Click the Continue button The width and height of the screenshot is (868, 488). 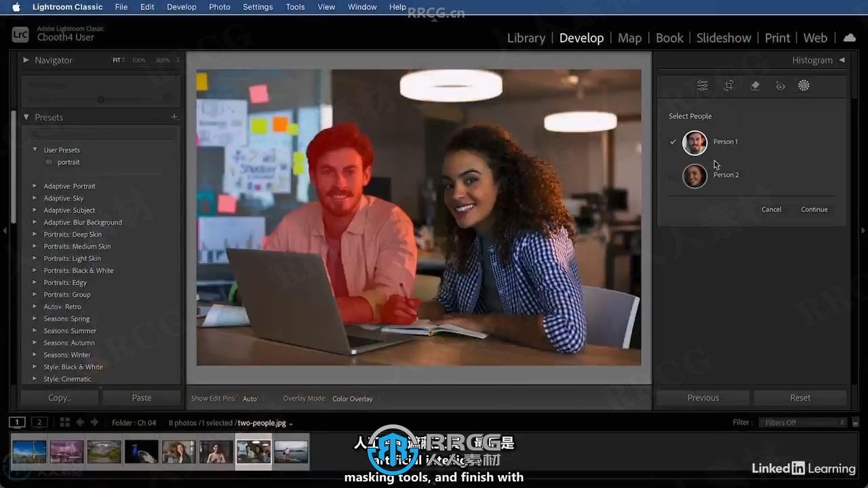[814, 209]
